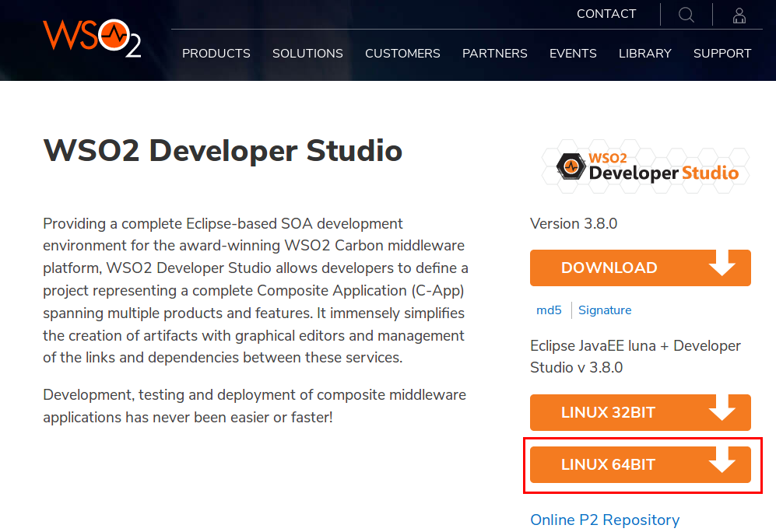Open the md5 checksum link

click(x=549, y=310)
